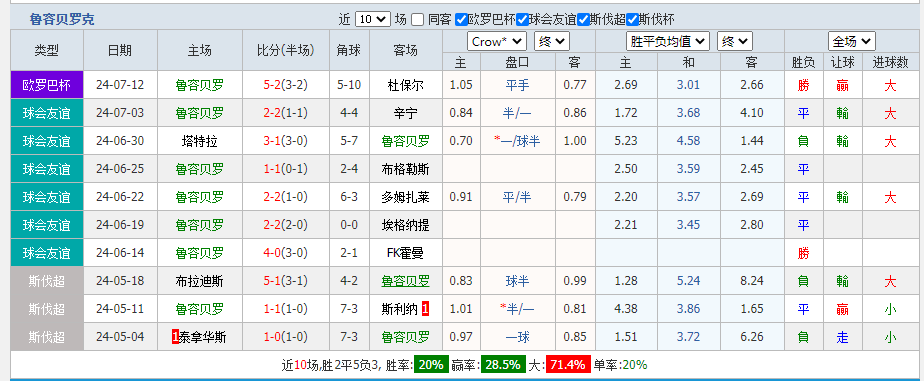Click the home team 布拉迪斯

(x=200, y=281)
